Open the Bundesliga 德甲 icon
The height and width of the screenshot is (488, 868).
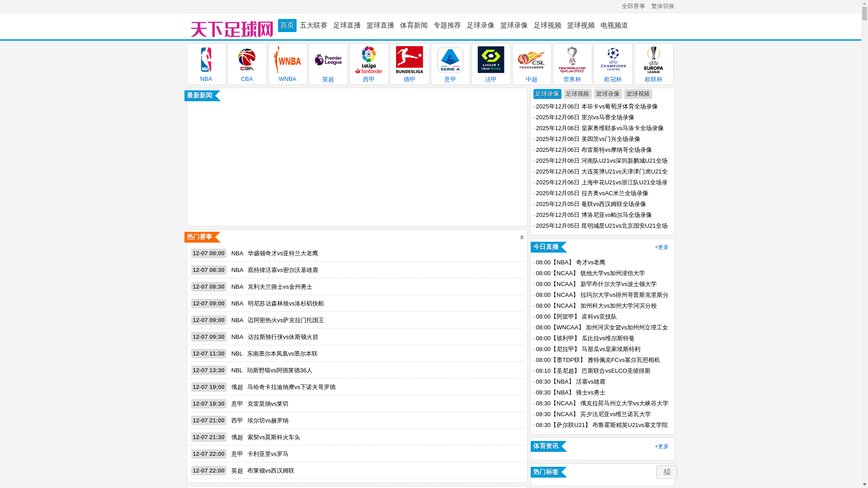click(x=410, y=64)
